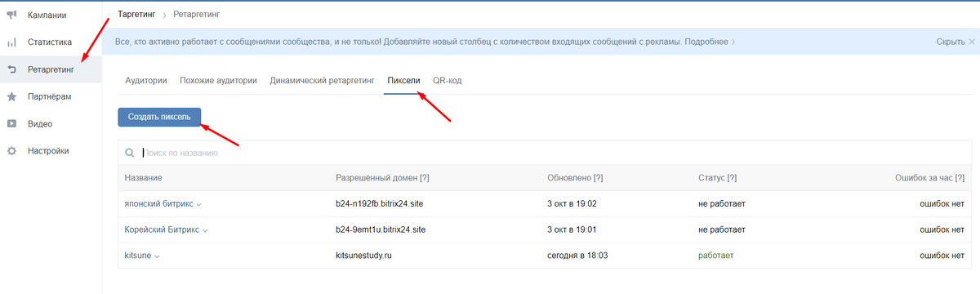Switch to Похожие аудитории tab
The image size is (980, 294).
pyautogui.click(x=219, y=81)
